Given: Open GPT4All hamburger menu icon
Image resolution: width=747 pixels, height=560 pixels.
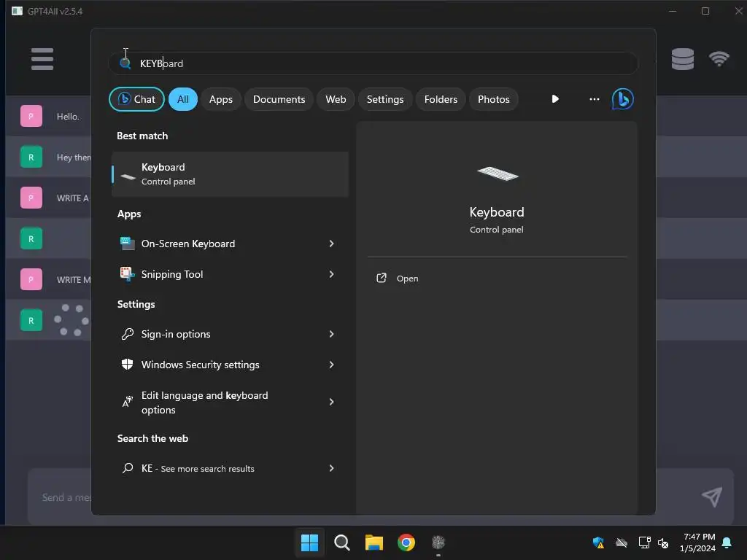Looking at the screenshot, I should point(42,59).
